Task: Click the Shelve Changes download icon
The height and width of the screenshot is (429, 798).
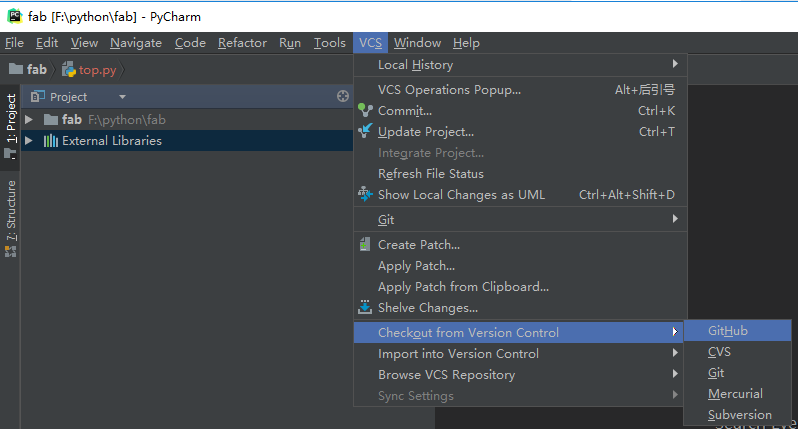Action: click(365, 307)
